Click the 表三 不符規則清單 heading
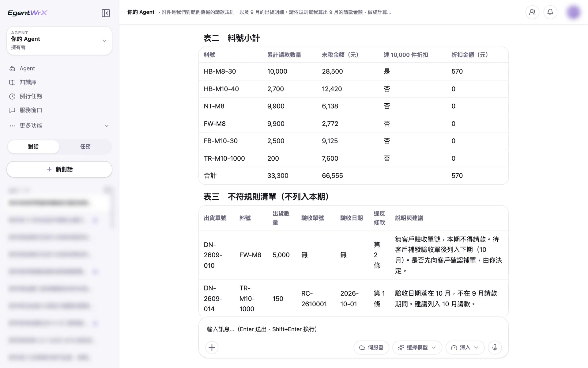This screenshot has height=368, width=588. pos(266,197)
